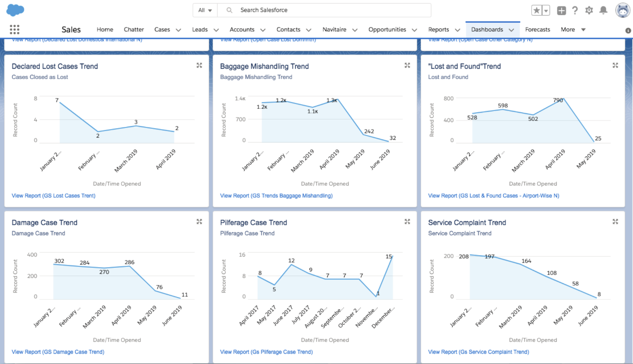View Report GS Trends Baggage Mishandling
The image size is (633, 364).
coord(276,196)
